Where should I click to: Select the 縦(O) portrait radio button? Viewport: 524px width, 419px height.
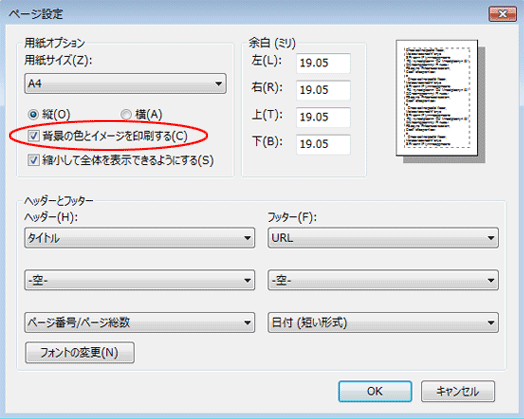tap(33, 115)
